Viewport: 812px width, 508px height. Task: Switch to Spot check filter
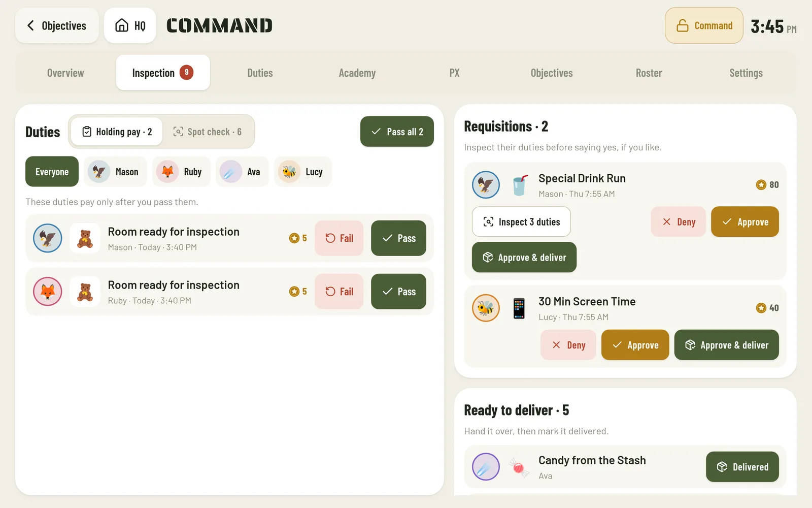coord(207,132)
